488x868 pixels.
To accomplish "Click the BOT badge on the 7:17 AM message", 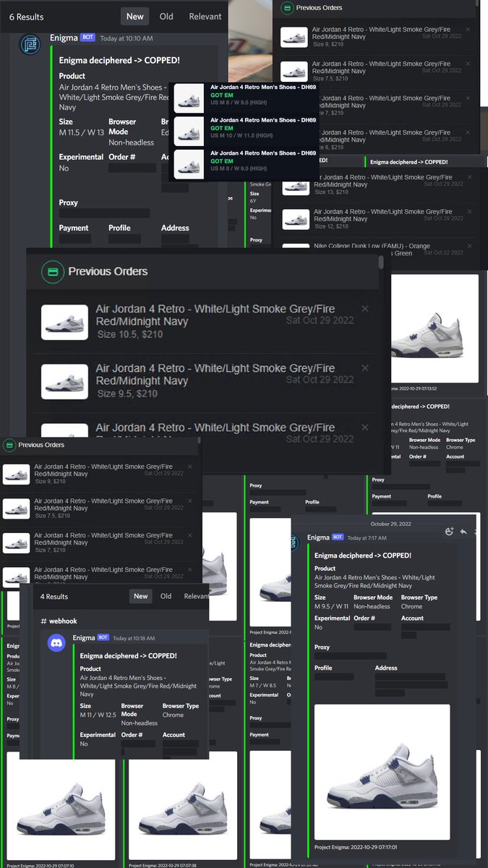I will (x=338, y=537).
